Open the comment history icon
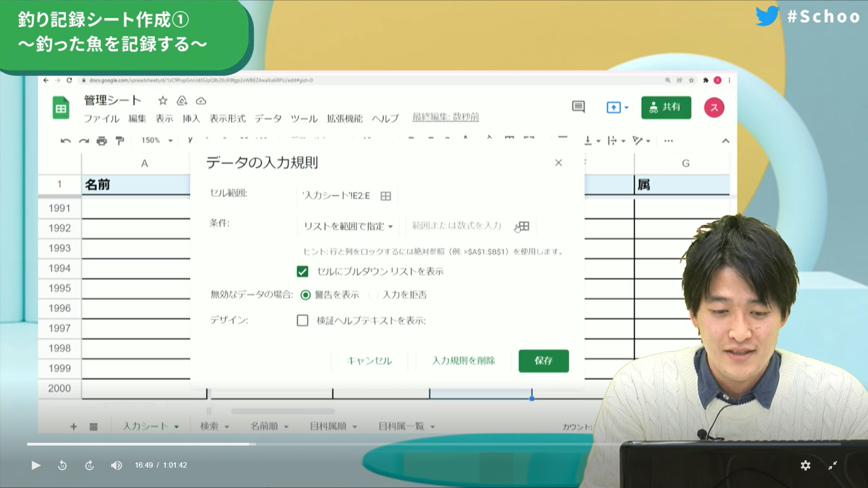Screen dimensions: 868x488 (579, 107)
